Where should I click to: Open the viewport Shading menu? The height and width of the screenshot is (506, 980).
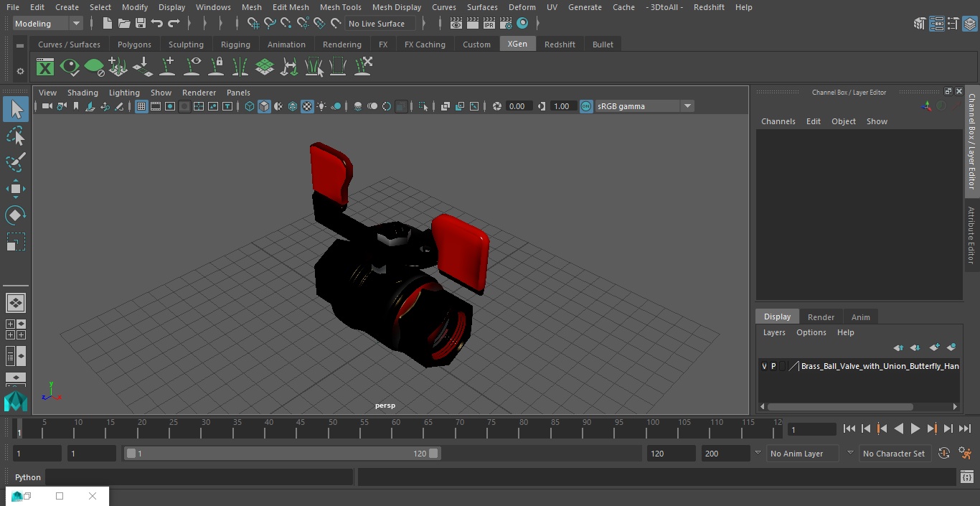click(x=83, y=93)
